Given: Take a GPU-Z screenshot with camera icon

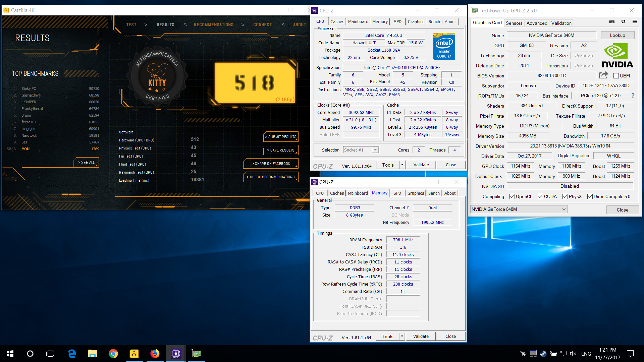Looking at the screenshot, I should point(612,21).
